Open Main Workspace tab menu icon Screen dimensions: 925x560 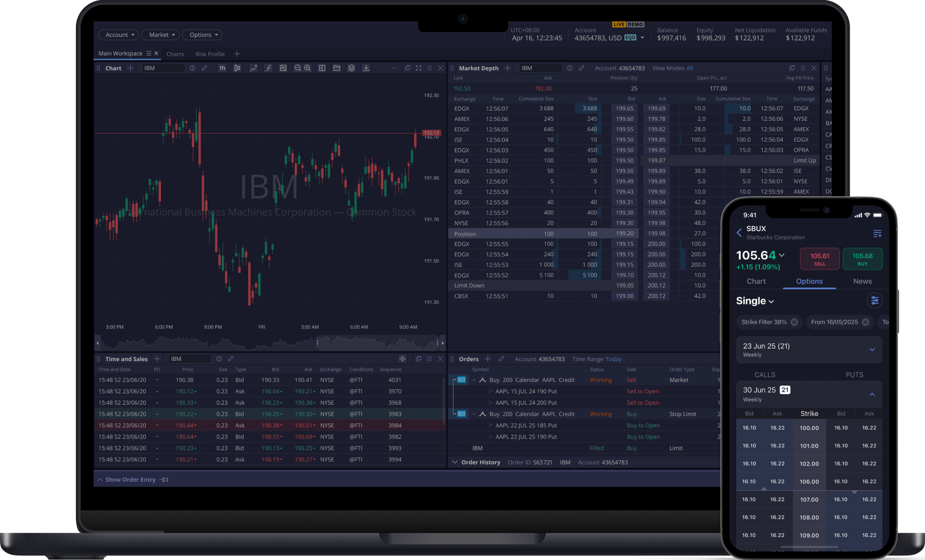[x=149, y=53]
